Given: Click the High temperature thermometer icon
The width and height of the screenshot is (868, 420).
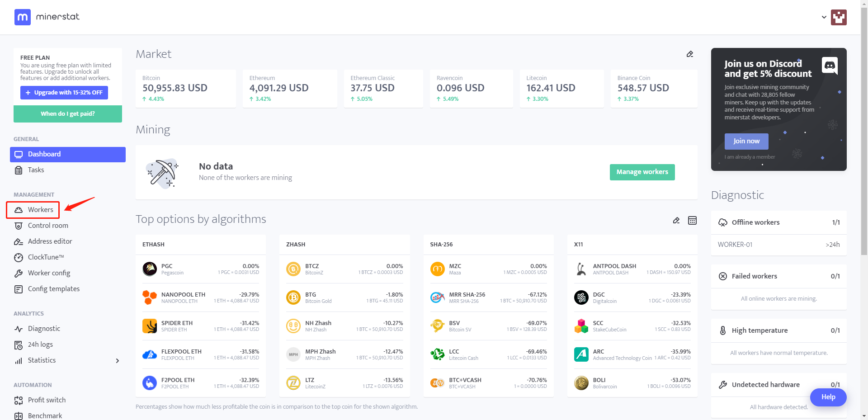Looking at the screenshot, I should click(x=723, y=330).
